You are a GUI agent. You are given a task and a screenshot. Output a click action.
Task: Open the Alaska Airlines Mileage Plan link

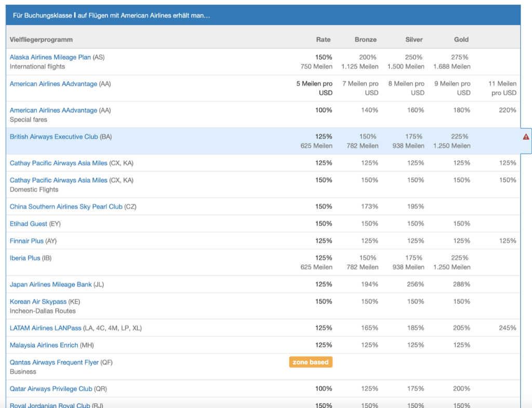50,57
